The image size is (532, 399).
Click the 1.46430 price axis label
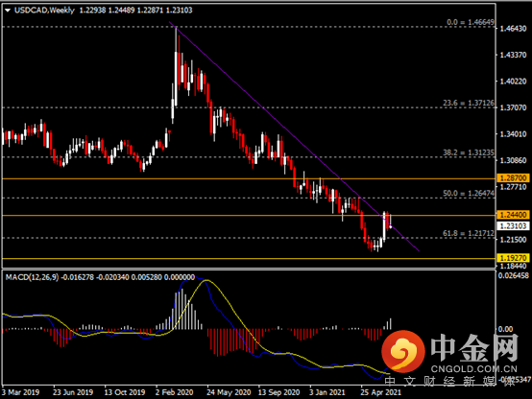pyautogui.click(x=514, y=29)
